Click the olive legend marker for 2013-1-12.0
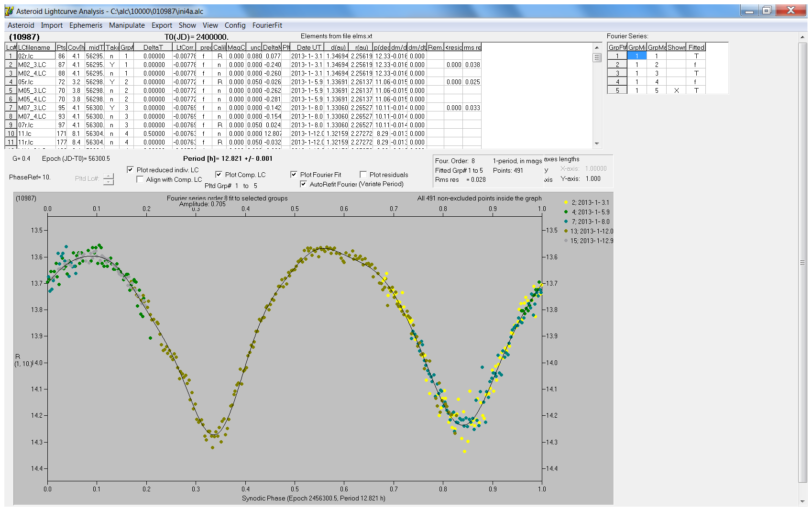Viewport: 812px width, 511px height. tap(566, 231)
